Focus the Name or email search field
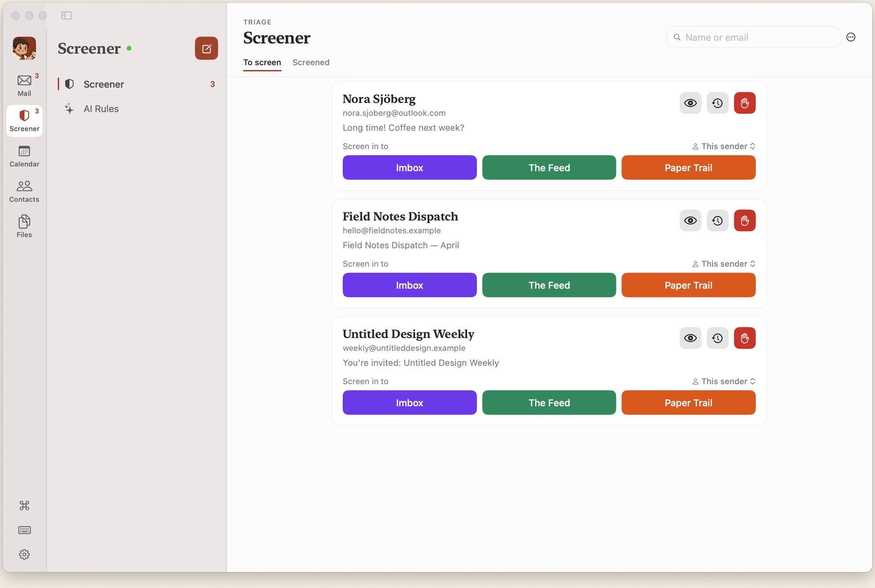Screen dimensions: 875x588 pyautogui.click(x=753, y=37)
